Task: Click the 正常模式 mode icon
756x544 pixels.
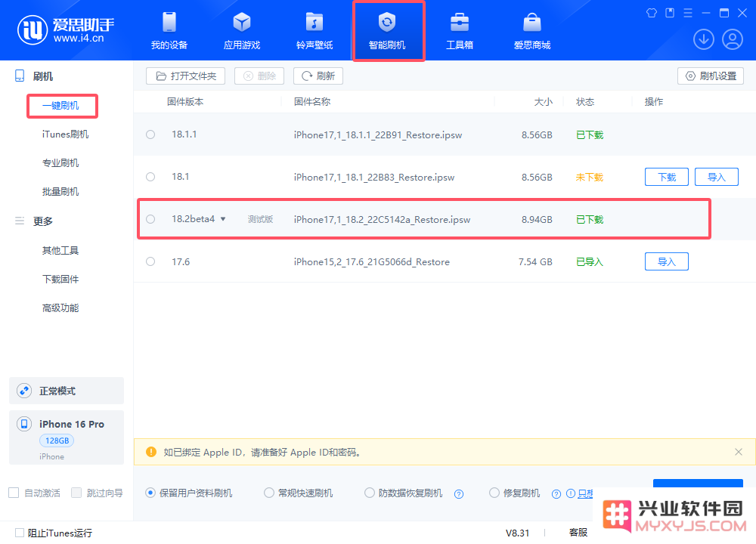Action: point(24,391)
